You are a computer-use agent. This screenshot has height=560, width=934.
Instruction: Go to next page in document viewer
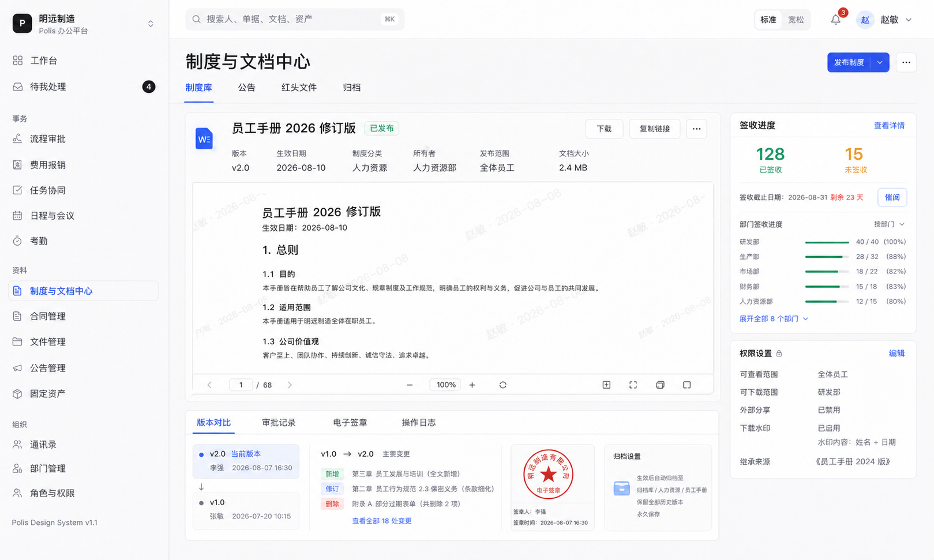(x=290, y=385)
